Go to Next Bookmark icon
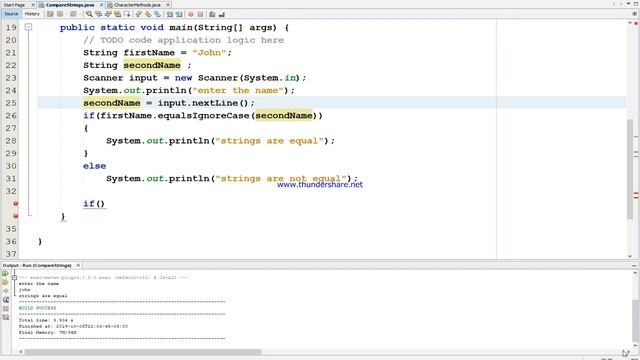Image resolution: width=640 pixels, height=360 pixels. pyautogui.click(x=148, y=14)
